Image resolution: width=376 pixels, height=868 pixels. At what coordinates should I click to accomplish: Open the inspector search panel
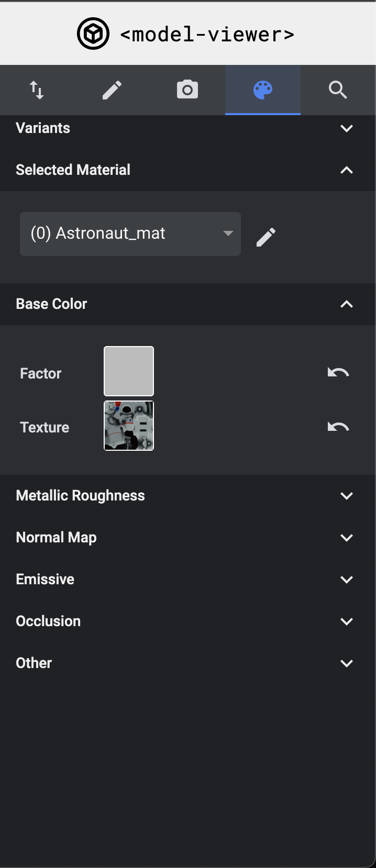click(338, 90)
